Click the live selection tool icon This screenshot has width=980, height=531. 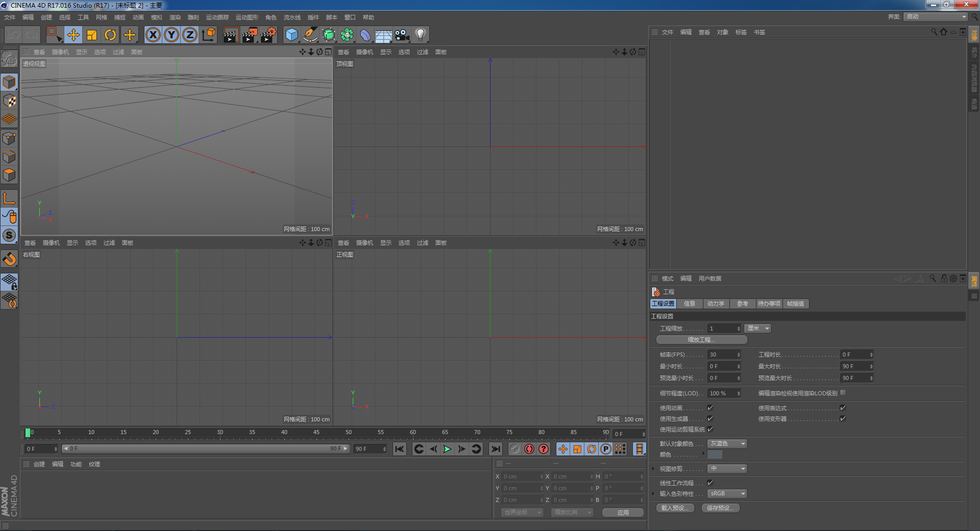(x=55, y=35)
